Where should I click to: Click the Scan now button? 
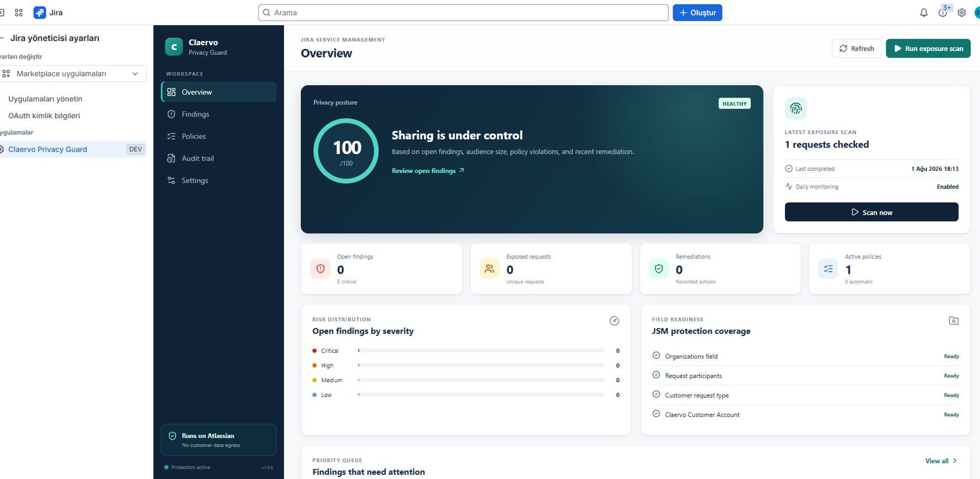coord(871,212)
